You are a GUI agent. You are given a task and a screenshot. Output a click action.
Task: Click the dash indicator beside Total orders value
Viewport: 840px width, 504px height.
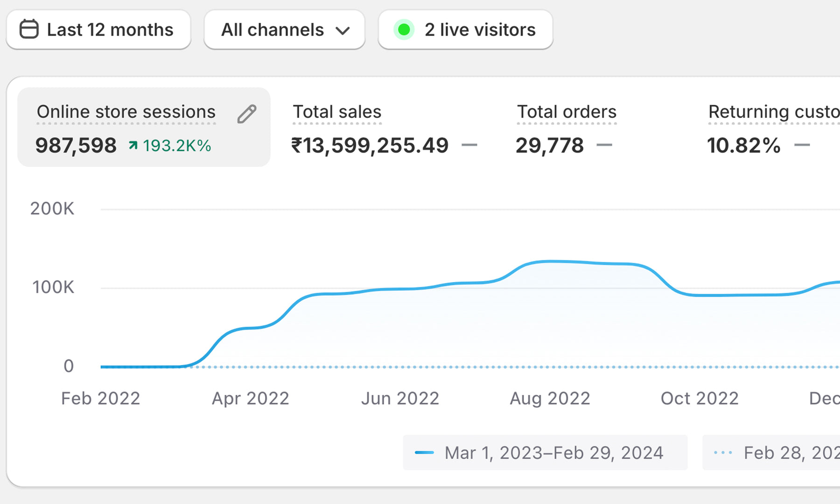[604, 145]
